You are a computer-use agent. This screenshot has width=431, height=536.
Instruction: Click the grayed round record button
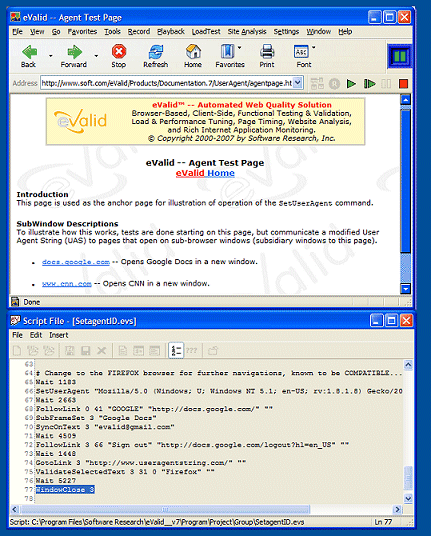[x=334, y=83]
